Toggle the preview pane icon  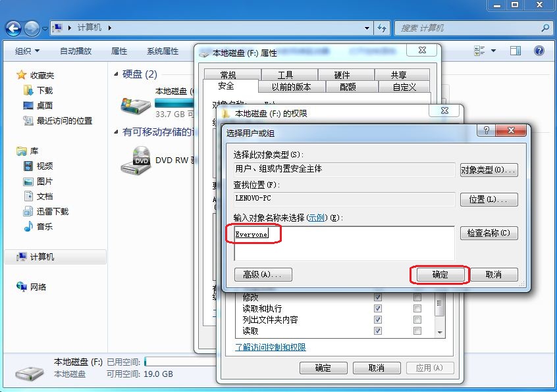[516, 51]
